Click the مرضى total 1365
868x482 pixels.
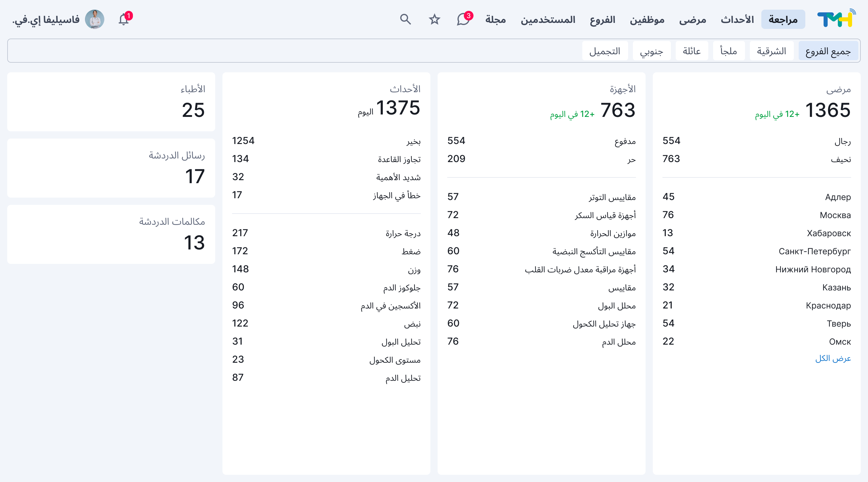click(x=828, y=110)
